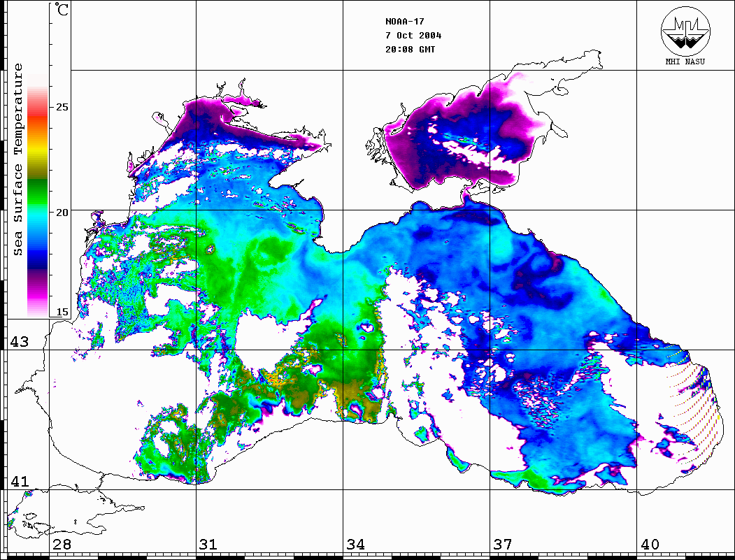
Task: Click the longitude label 37
Action: tap(502, 545)
